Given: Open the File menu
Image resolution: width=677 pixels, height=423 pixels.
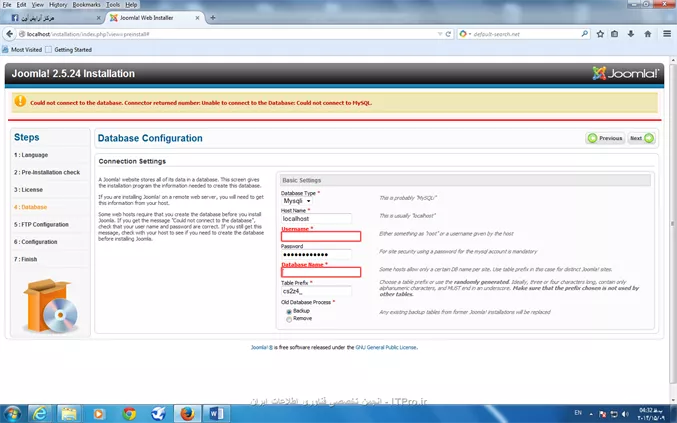Looking at the screenshot, I should pyautogui.click(x=7, y=5).
